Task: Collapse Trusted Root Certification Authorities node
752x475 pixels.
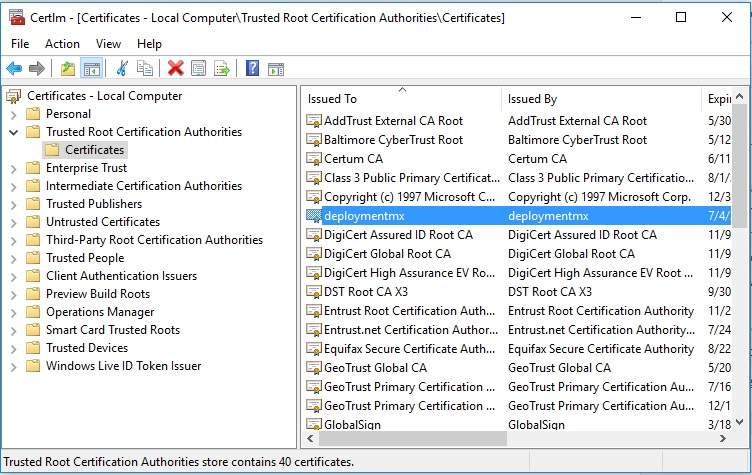Action: coord(14,132)
